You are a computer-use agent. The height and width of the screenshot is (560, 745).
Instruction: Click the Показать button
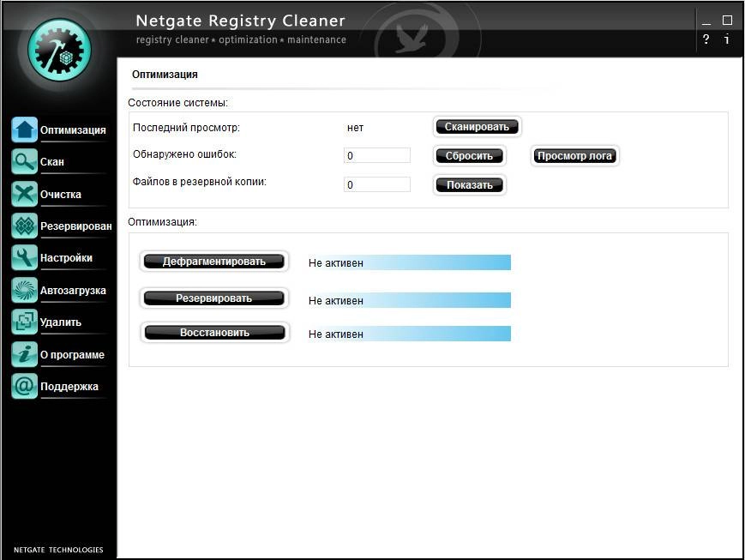(x=470, y=185)
